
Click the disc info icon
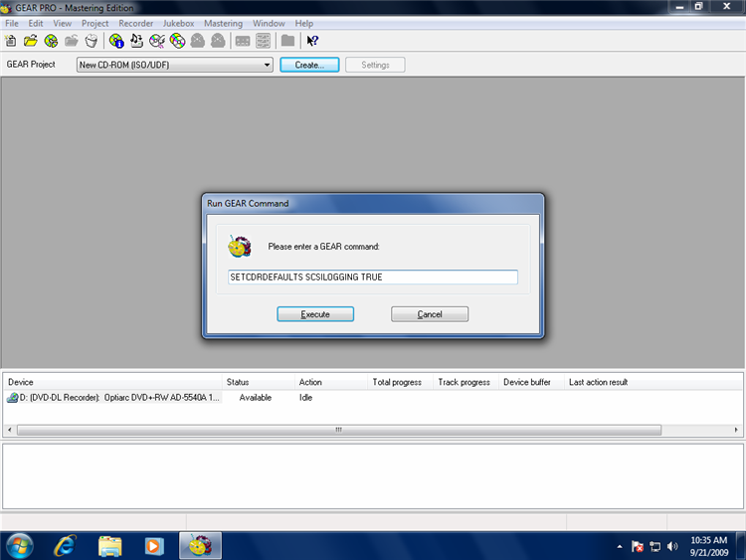(x=116, y=41)
